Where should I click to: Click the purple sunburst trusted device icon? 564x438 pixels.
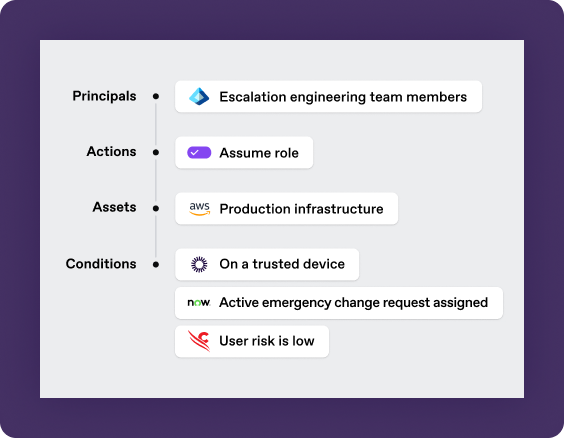(x=199, y=264)
